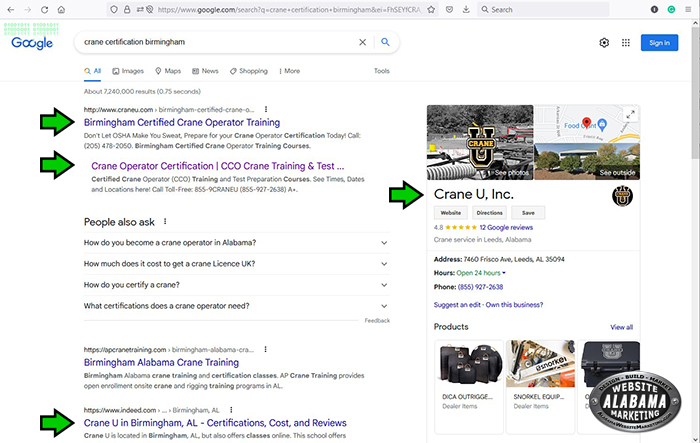Viewport: 700px width, 443px height.
Task: Click the Directions button
Action: click(489, 213)
